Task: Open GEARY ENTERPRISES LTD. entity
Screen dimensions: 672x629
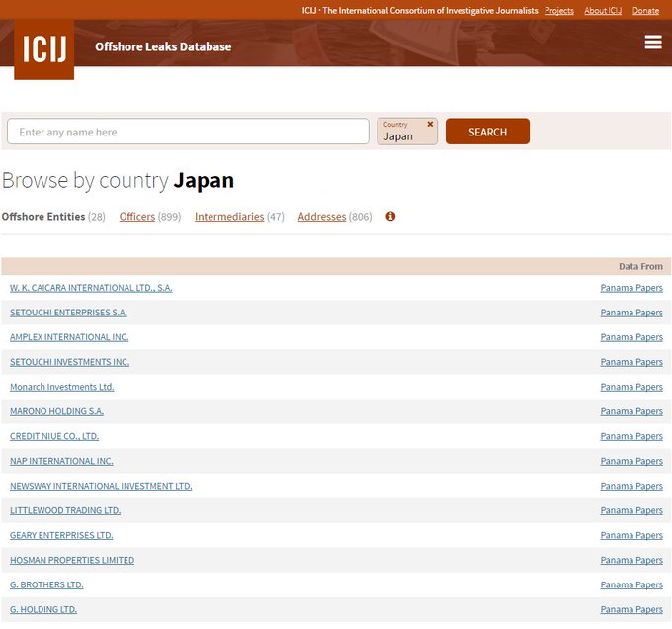Action: pyautogui.click(x=61, y=535)
